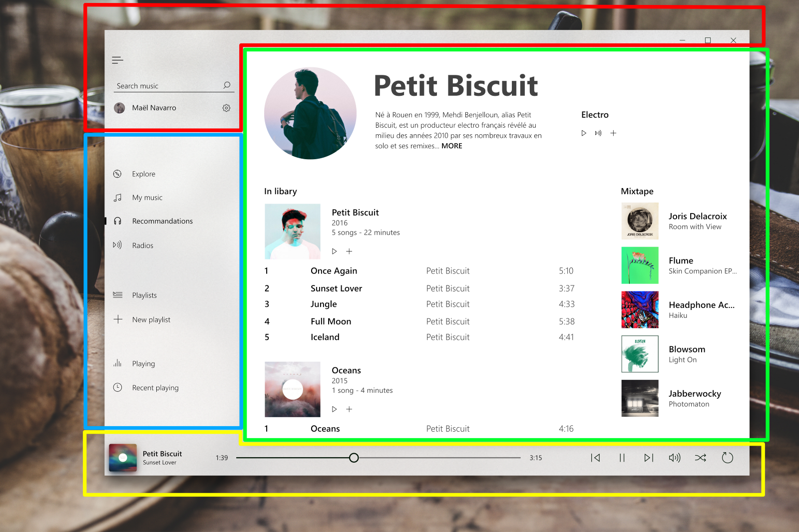Toggle shuffle playback
The height and width of the screenshot is (532, 799).
(701, 458)
